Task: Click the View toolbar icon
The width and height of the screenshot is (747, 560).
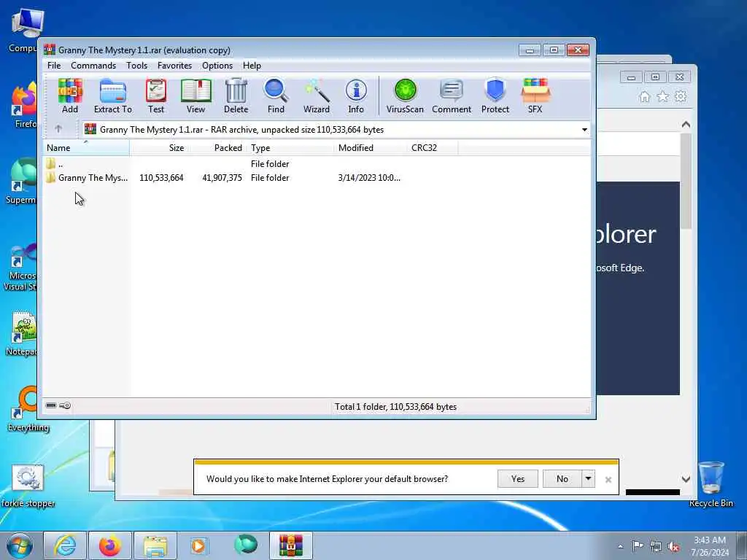Action: [196, 96]
